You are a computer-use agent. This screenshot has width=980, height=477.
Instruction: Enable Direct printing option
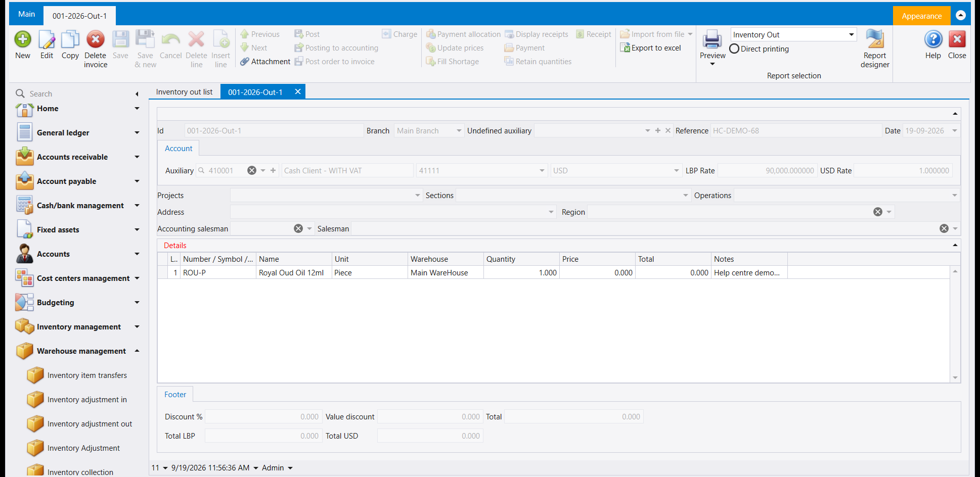[x=734, y=49]
